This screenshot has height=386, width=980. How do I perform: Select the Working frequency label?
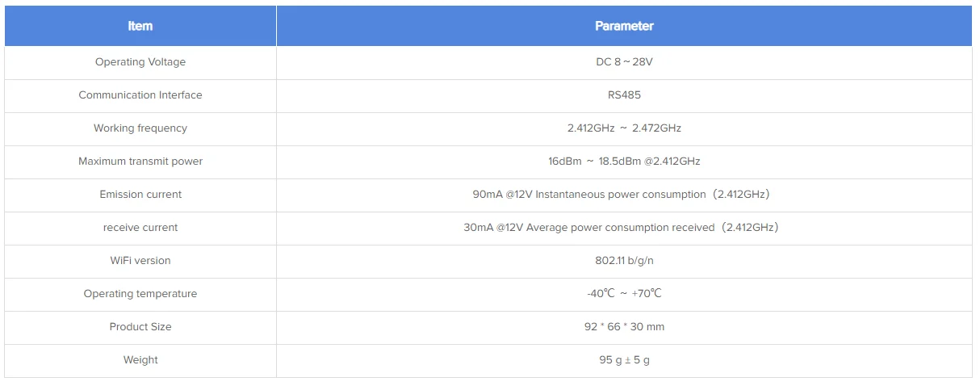(140, 128)
